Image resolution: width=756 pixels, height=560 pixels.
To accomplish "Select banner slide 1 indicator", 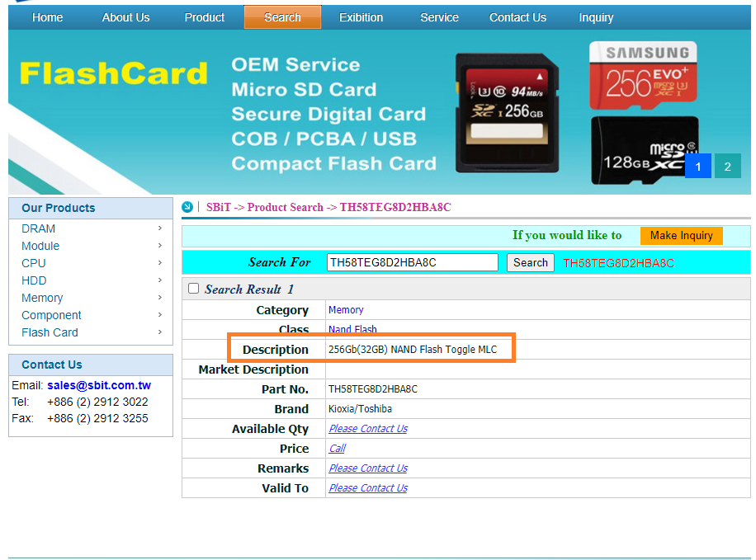I will (697, 167).
